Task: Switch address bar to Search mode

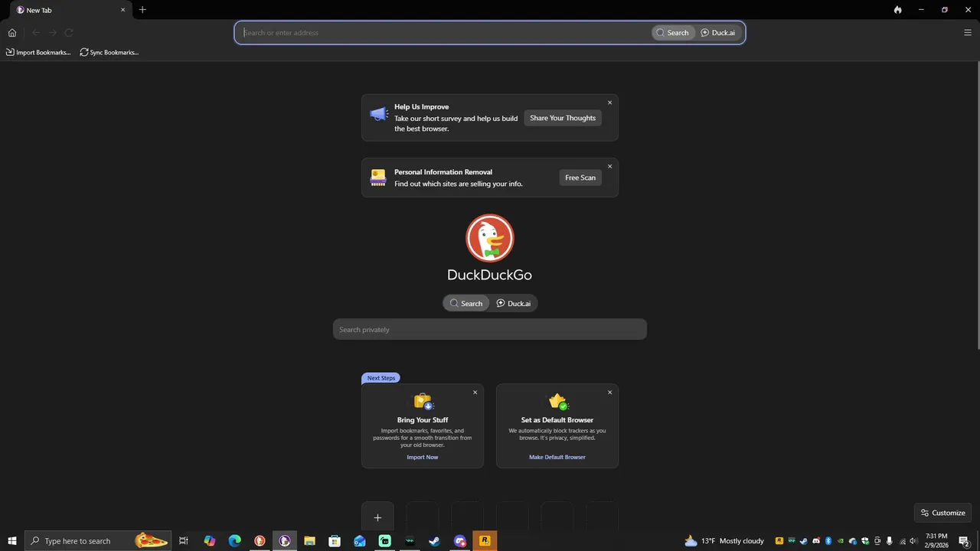Action: (x=673, y=33)
